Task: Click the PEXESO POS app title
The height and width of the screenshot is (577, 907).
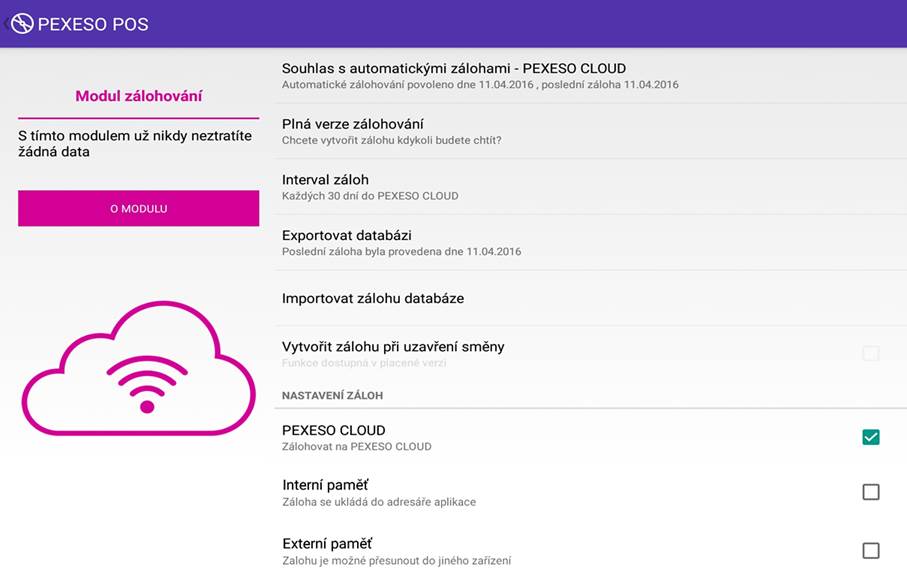Action: pos(93,24)
